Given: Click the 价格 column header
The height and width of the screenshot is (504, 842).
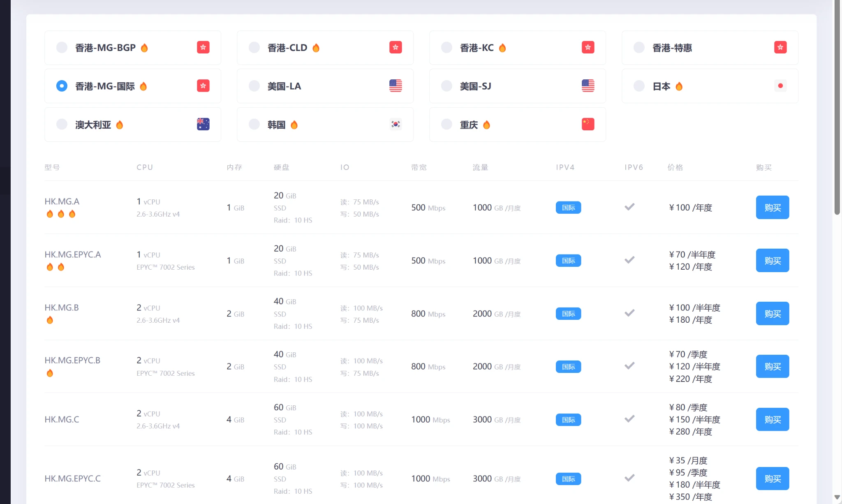Looking at the screenshot, I should coord(675,167).
